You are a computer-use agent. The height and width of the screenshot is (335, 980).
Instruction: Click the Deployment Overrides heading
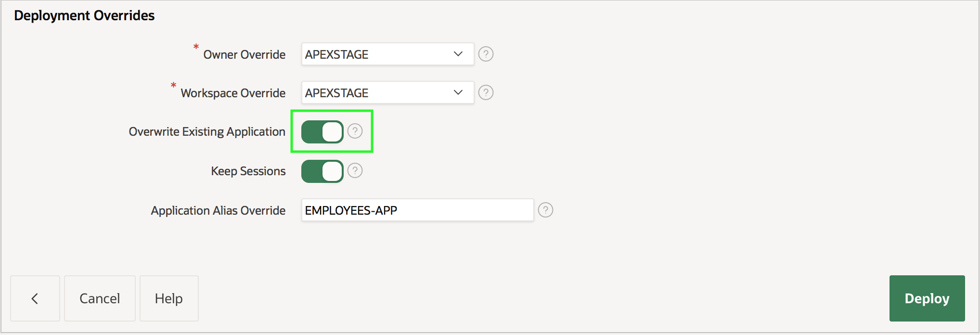click(x=84, y=16)
